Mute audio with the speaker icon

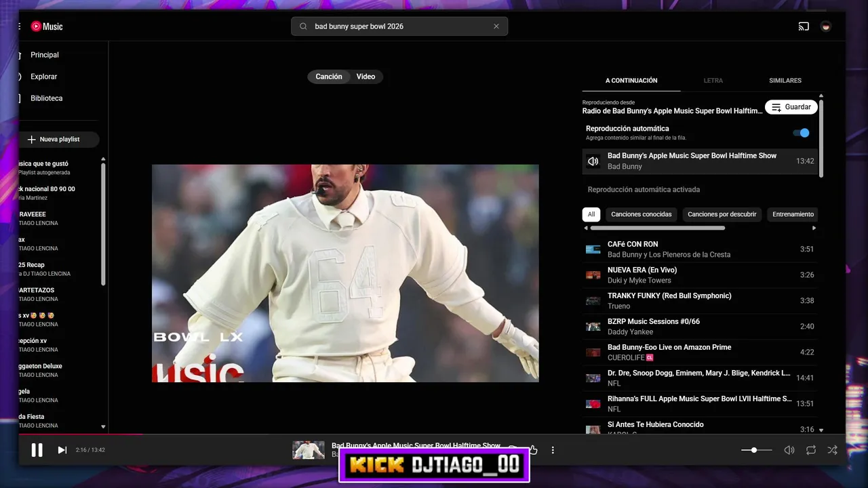coord(789,450)
